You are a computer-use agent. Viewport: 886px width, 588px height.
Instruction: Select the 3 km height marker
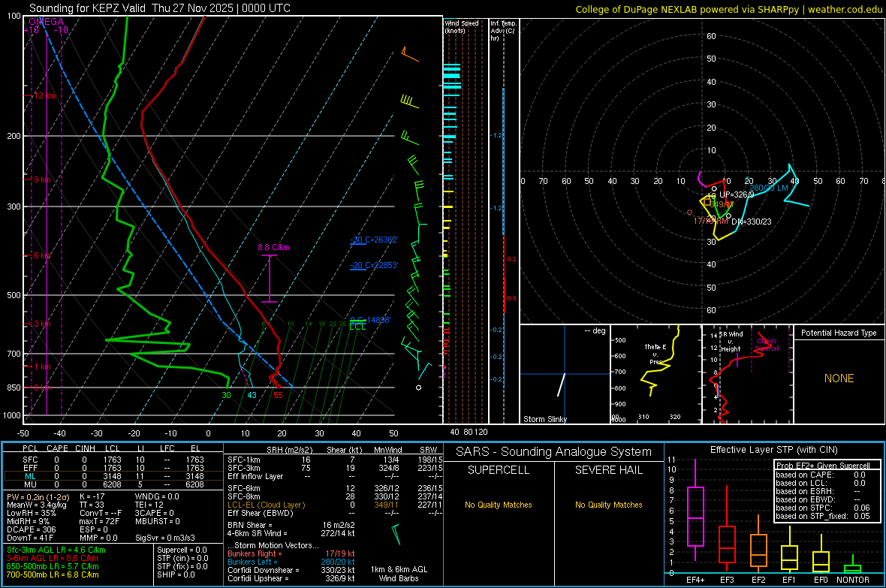(42, 324)
